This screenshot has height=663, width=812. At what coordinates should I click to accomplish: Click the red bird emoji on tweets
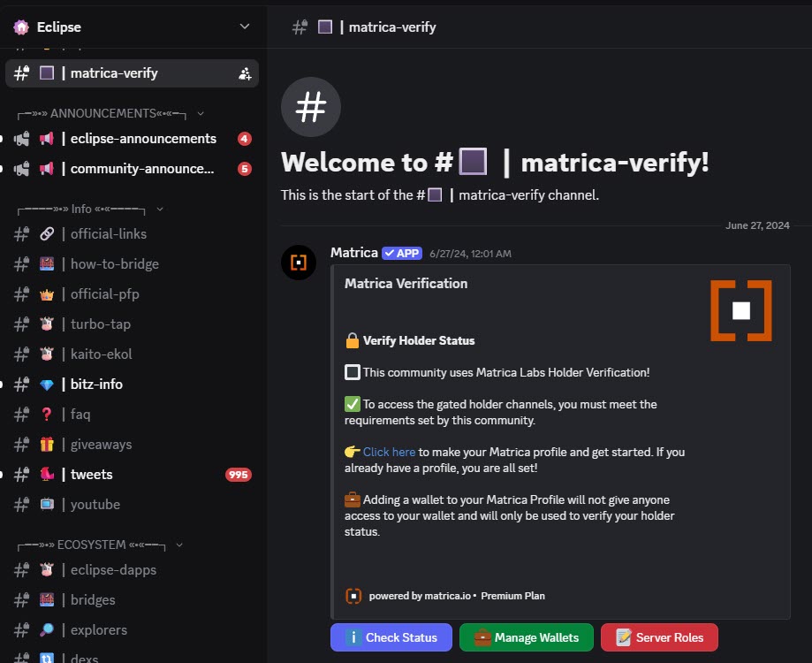[47, 474]
